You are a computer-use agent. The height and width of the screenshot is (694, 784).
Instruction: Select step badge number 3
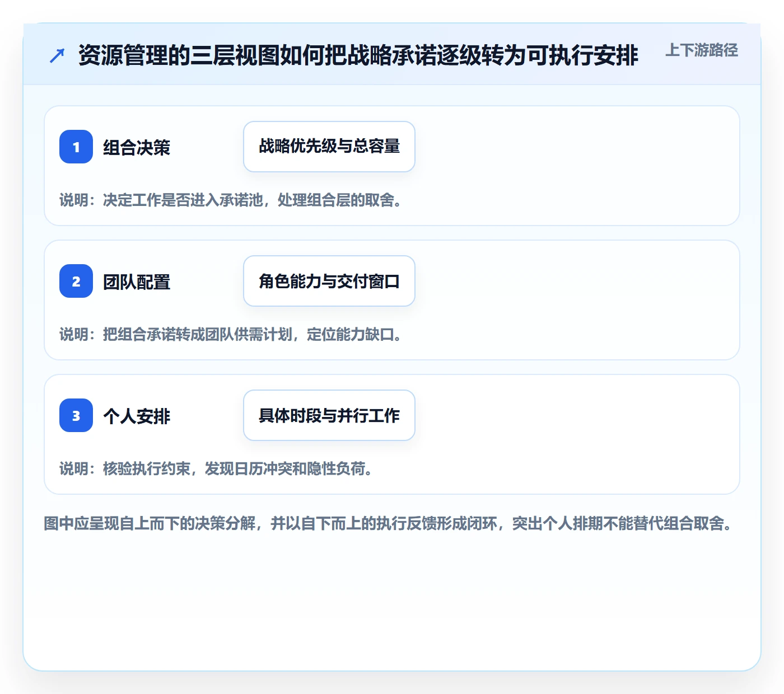76,415
